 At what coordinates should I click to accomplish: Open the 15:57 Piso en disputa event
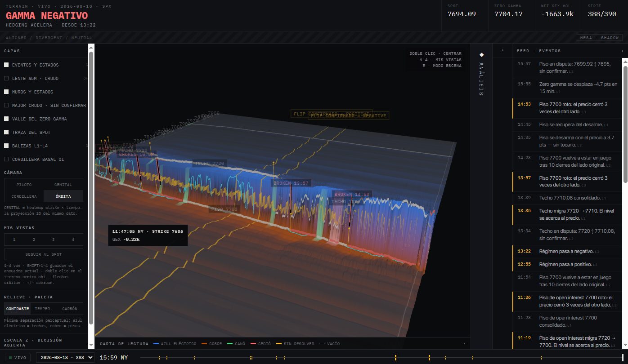tap(567, 67)
